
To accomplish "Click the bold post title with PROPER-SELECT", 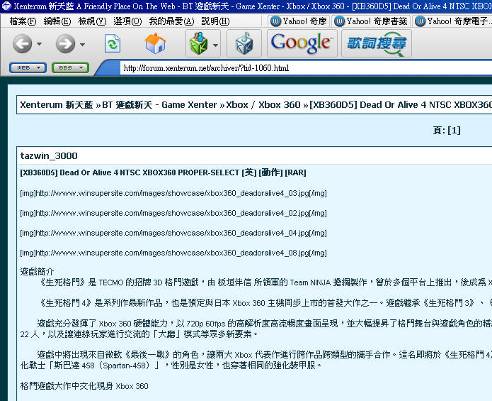I will click(x=163, y=173).
